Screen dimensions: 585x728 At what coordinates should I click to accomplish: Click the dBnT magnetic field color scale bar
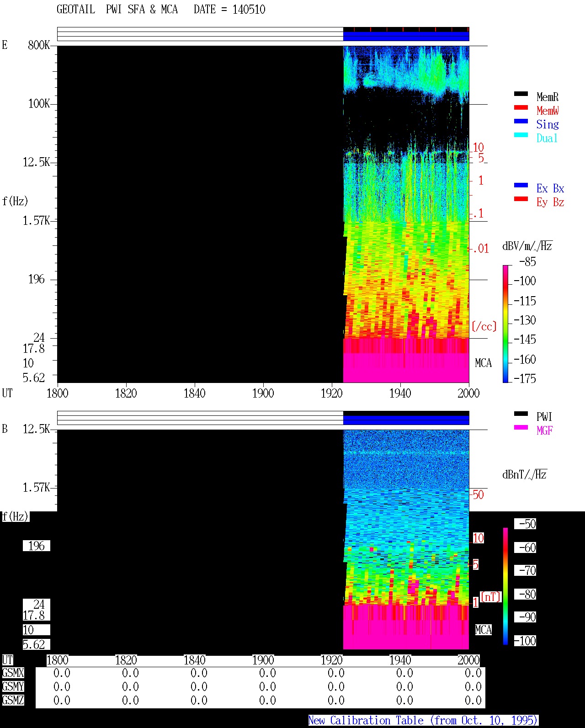(505, 586)
